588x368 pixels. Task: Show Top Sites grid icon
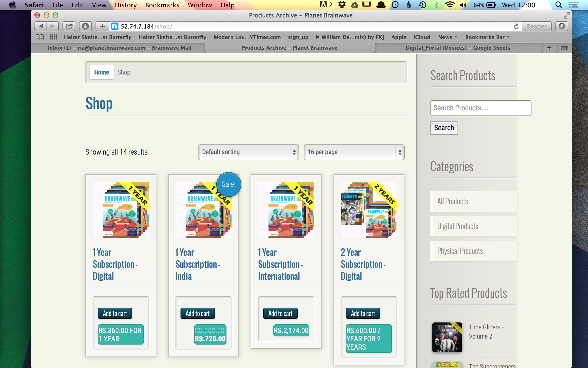[x=54, y=37]
